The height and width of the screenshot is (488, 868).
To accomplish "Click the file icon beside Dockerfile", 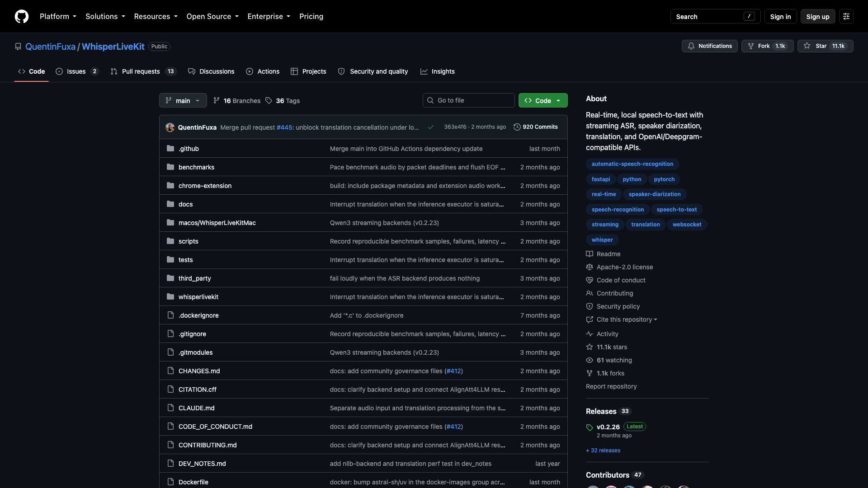I will 170,482.
